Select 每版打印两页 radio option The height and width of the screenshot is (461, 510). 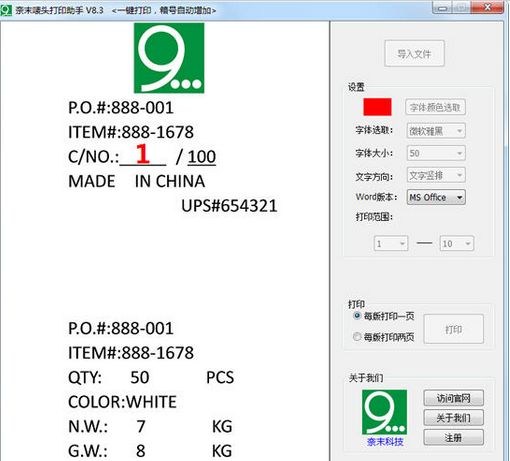pos(357,337)
